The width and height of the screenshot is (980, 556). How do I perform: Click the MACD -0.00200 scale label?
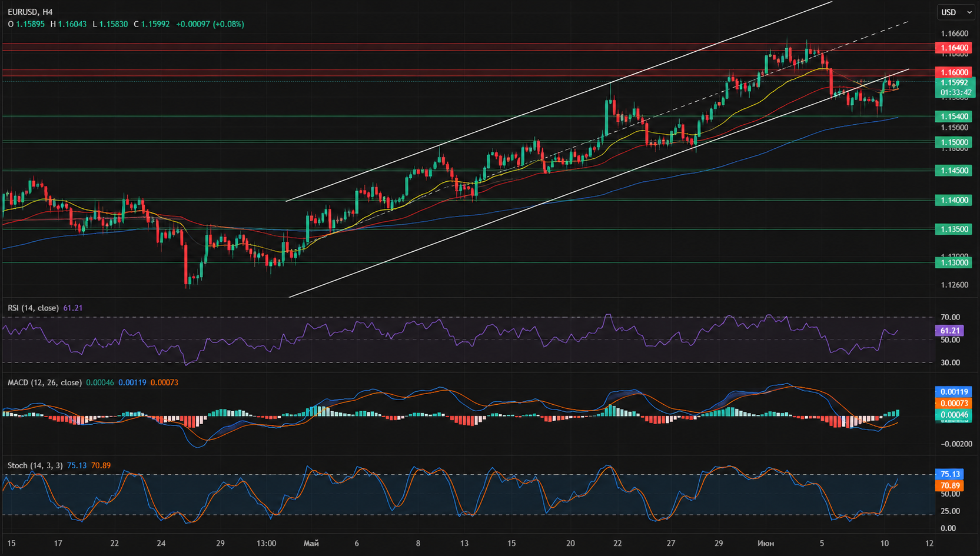(x=956, y=444)
